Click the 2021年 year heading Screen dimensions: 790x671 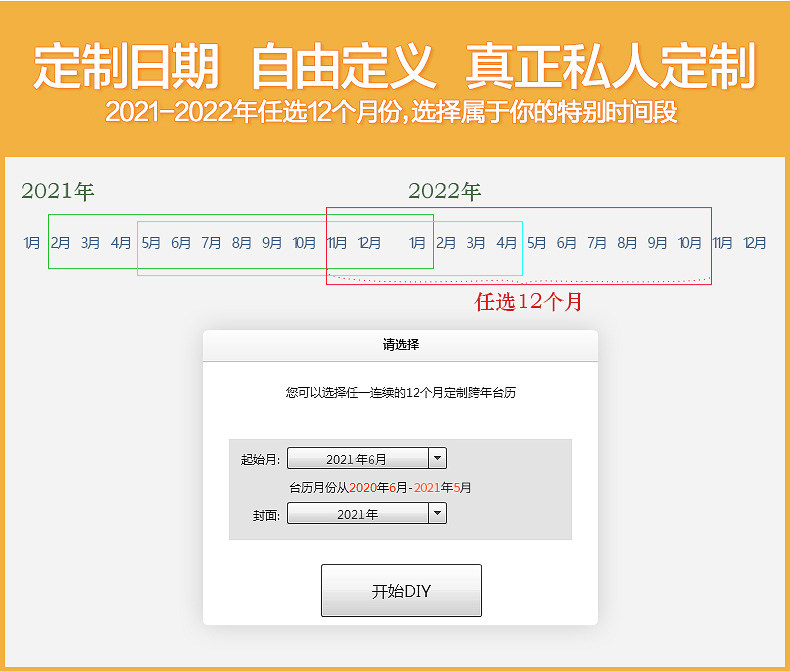point(57,191)
